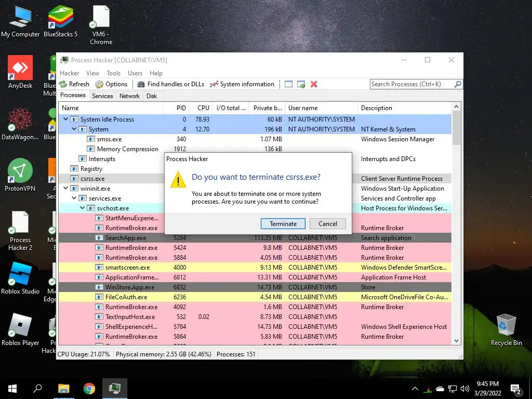The width and height of the screenshot is (532, 399).
Task: Select Recycle Bin on desktop
Action: [506, 330]
